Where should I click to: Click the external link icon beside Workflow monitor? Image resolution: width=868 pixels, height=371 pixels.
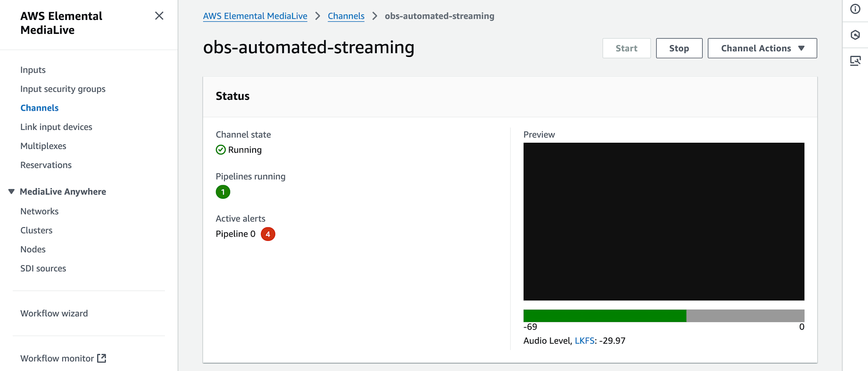pyautogui.click(x=102, y=358)
